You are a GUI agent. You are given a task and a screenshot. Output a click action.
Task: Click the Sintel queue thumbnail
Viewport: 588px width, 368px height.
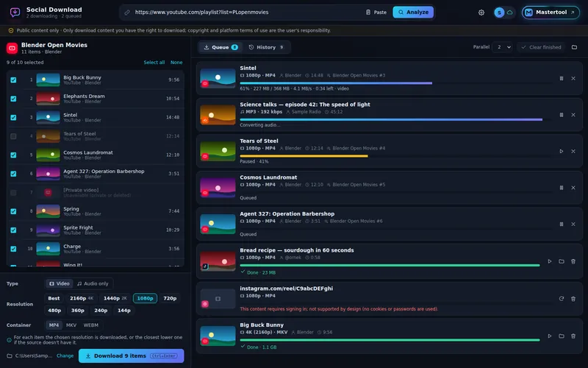pos(218,79)
